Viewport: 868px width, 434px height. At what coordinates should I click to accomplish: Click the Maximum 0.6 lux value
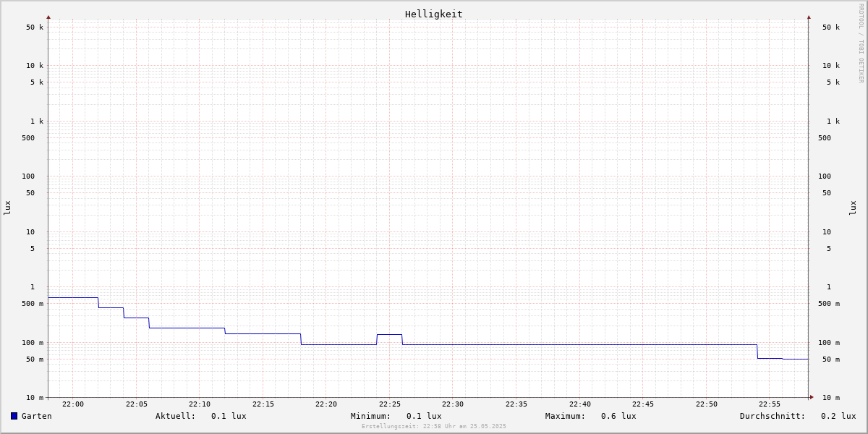click(x=618, y=416)
